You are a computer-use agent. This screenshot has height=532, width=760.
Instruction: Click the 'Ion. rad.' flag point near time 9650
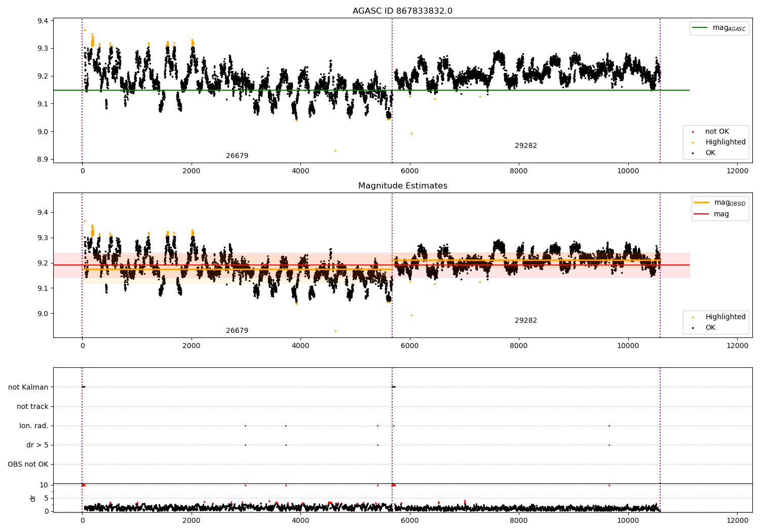[x=609, y=426]
